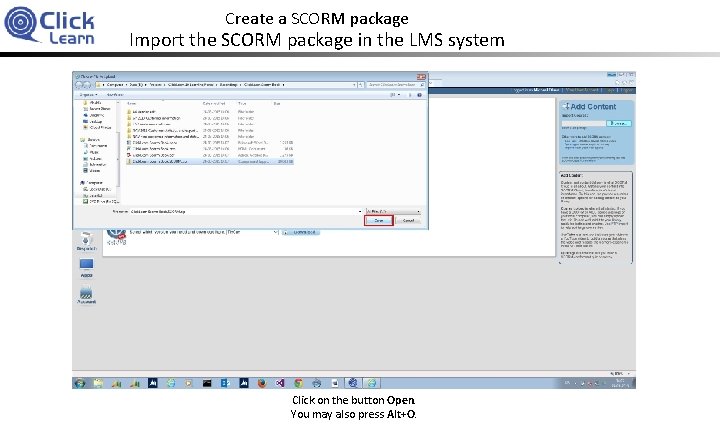Click the printer icon in the taskbar
The width and height of the screenshot is (720, 437).
(x=317, y=383)
